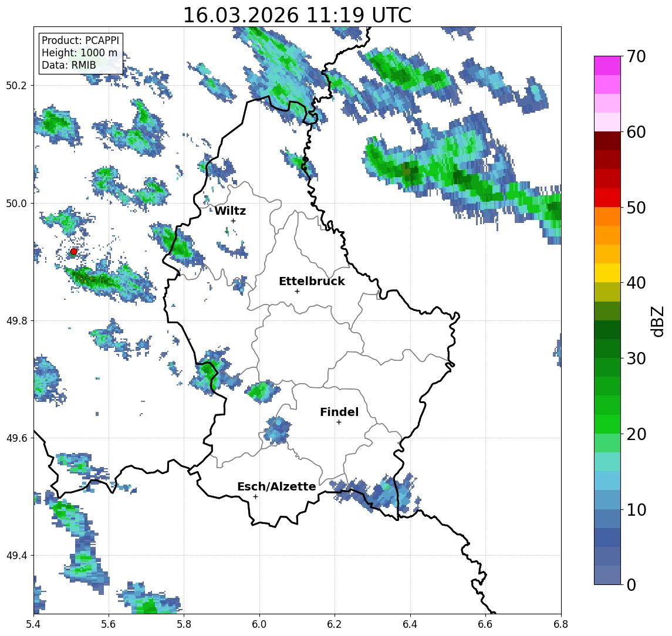This screenshot has height=636, width=672.
Task: Click the dBZ colorbar axis label
Action: [x=657, y=320]
